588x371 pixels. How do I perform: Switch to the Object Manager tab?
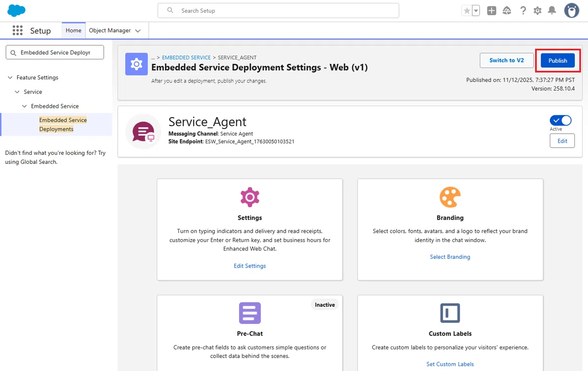[110, 30]
